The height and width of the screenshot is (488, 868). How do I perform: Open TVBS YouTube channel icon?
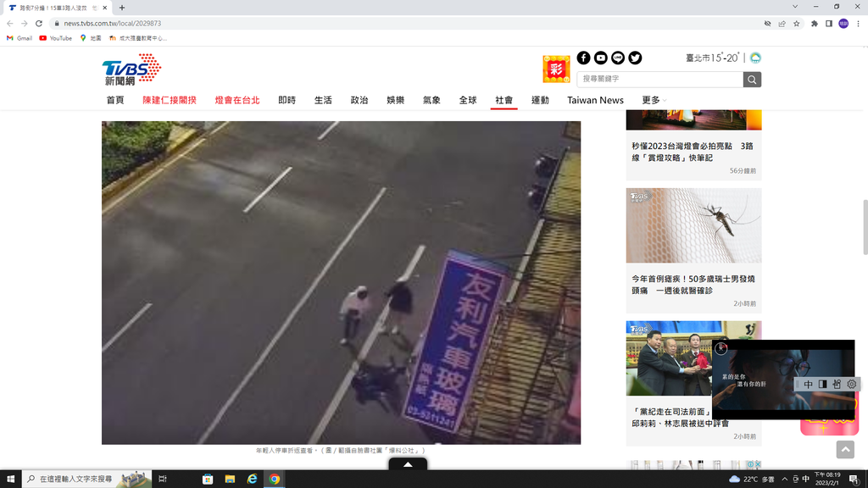point(601,58)
